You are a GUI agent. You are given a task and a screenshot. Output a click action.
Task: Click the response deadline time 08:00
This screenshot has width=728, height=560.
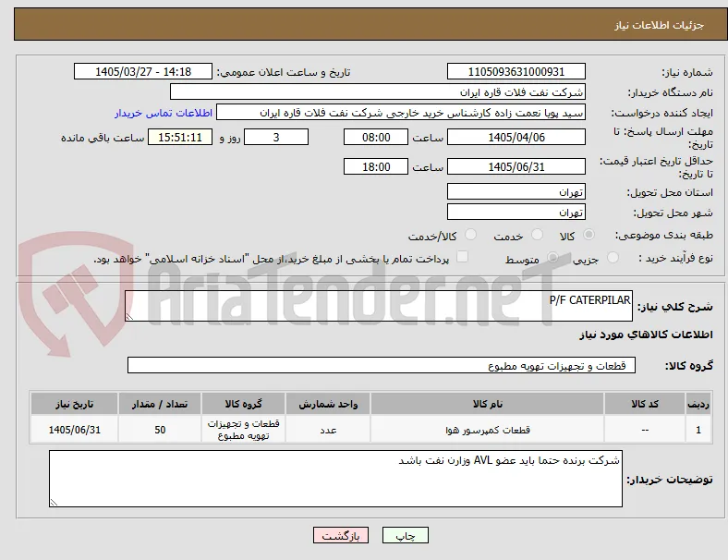click(x=376, y=137)
